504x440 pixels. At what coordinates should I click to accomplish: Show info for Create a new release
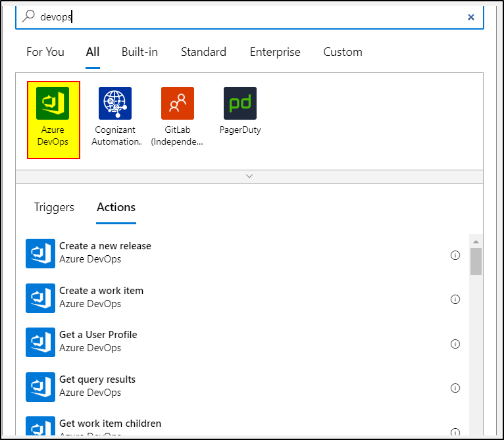point(455,255)
